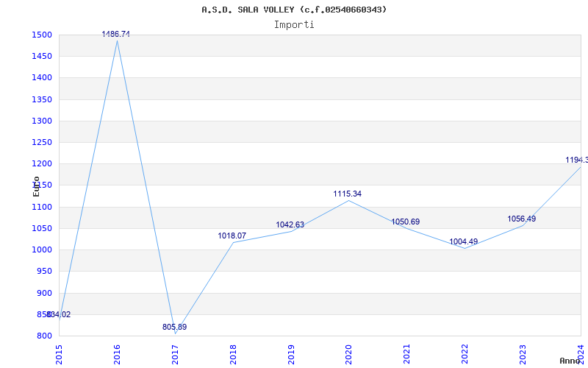The image size is (588, 368).
Task: Click the 2017 x-axis label
Action: tap(175, 354)
